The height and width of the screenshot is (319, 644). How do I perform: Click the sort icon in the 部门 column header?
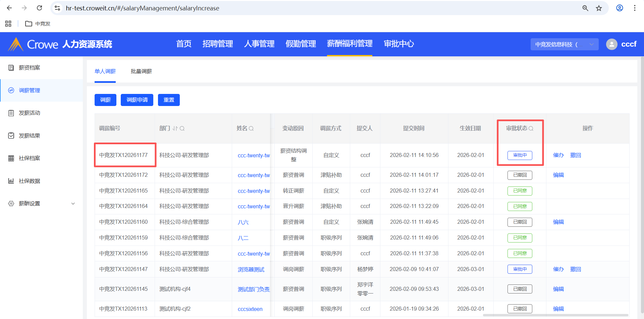[x=175, y=128]
